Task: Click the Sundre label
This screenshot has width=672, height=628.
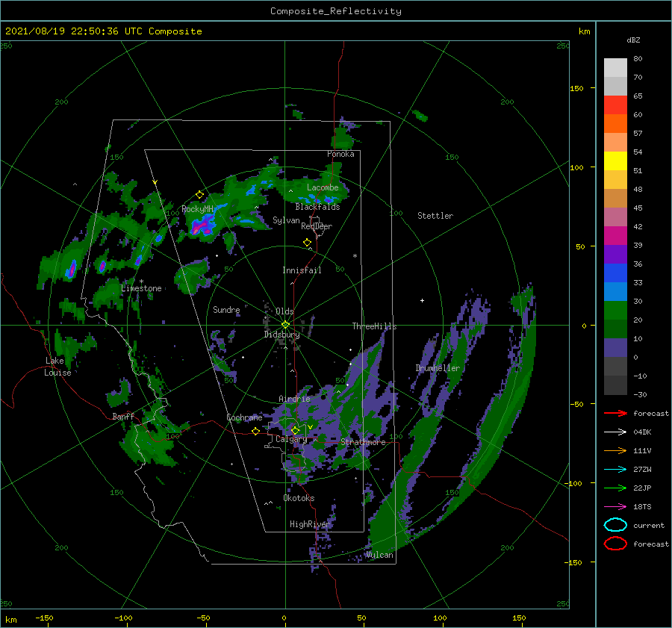Action: pyautogui.click(x=226, y=309)
